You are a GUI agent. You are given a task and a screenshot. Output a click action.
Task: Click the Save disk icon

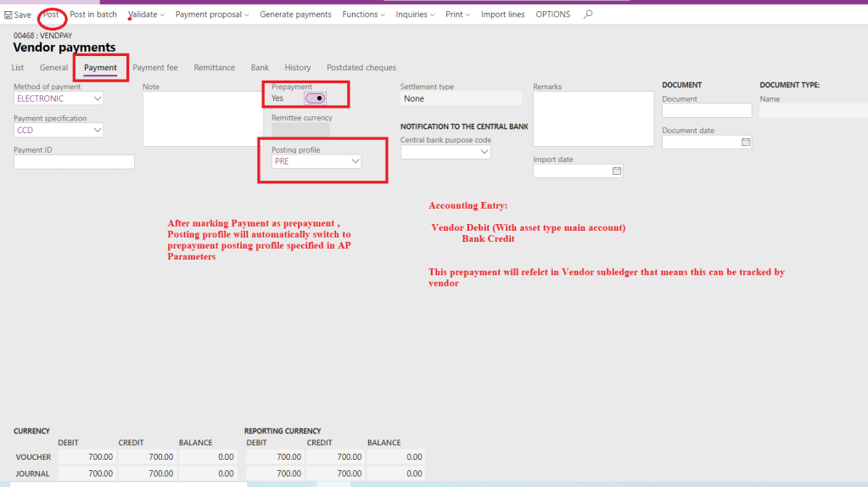click(x=8, y=15)
